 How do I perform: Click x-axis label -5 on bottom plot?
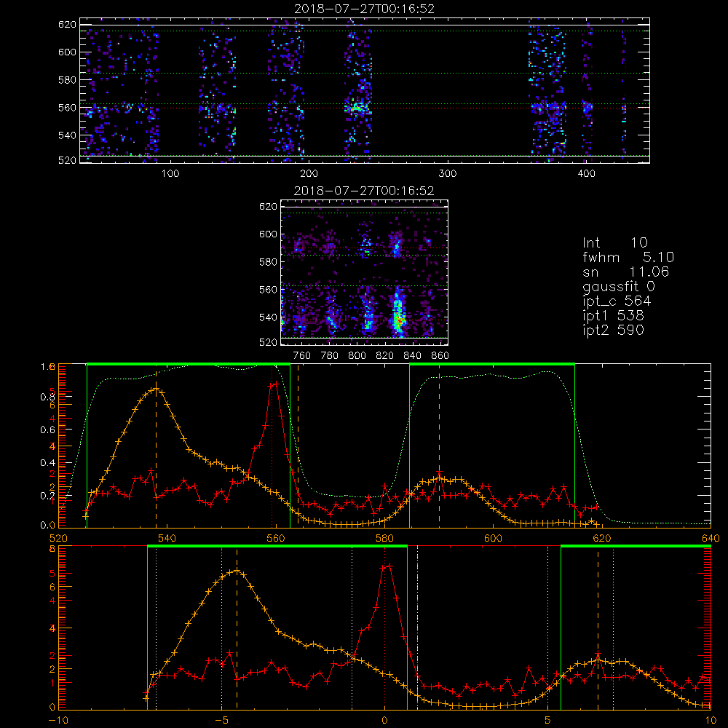point(221,720)
